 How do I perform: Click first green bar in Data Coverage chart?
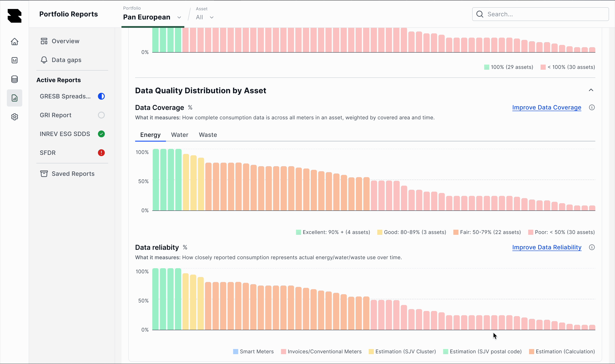coord(156,180)
